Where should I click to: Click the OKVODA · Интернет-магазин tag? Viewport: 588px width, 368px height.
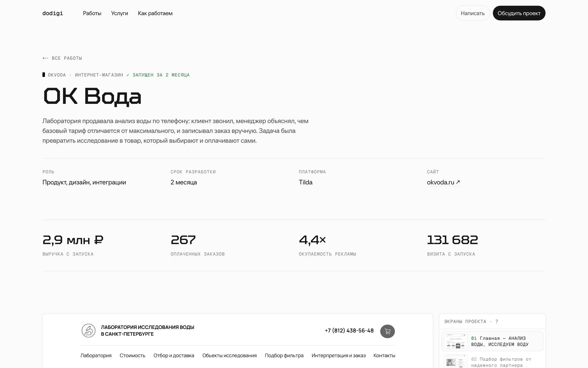pyautogui.click(x=85, y=75)
